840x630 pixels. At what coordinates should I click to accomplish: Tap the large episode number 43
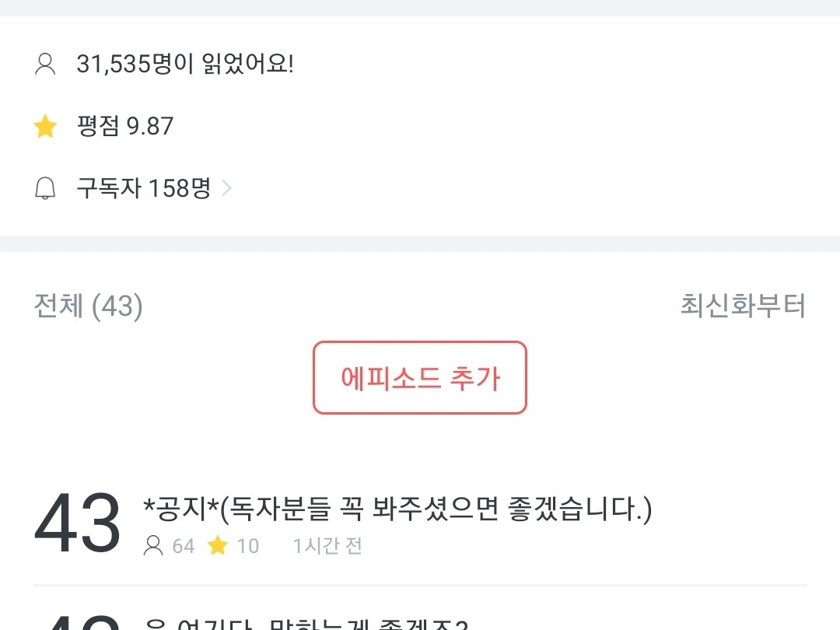click(x=78, y=523)
